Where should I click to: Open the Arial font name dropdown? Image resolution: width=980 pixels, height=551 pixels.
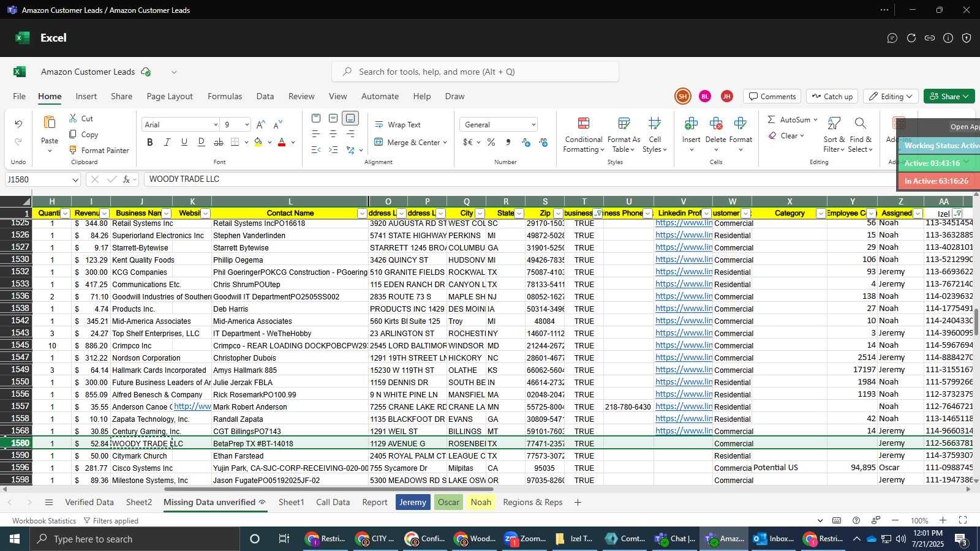[216, 125]
